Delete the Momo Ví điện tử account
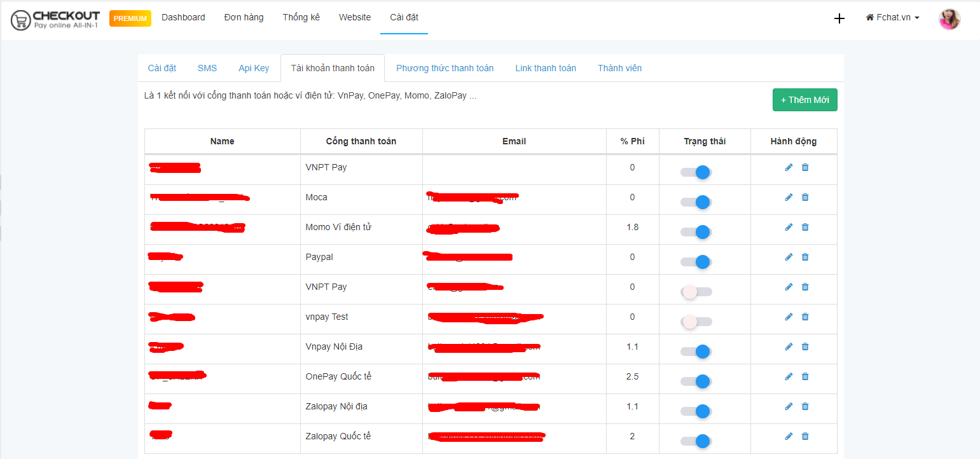980x459 pixels. [x=805, y=227]
